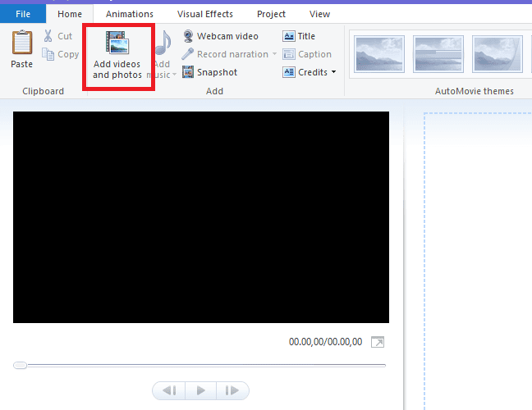Screen dimensions: 532x410
Task: Expand the Credits dropdown arrow
Action: 334,72
